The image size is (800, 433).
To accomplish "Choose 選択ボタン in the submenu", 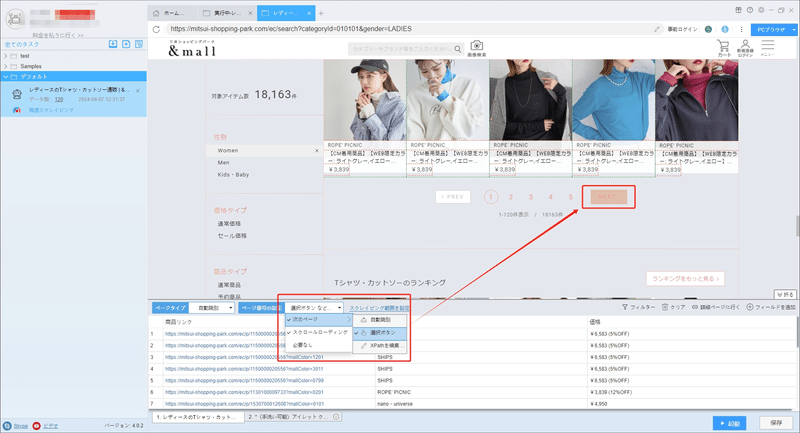I will 380,333.
